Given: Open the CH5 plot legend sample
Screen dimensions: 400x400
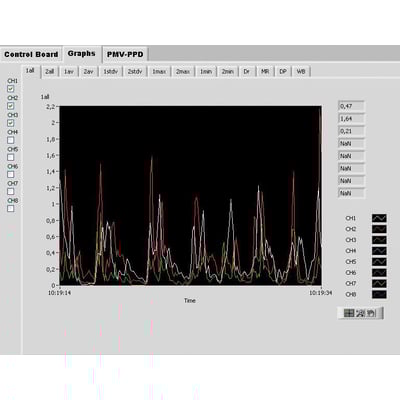Looking at the screenshot, I should click(379, 262).
